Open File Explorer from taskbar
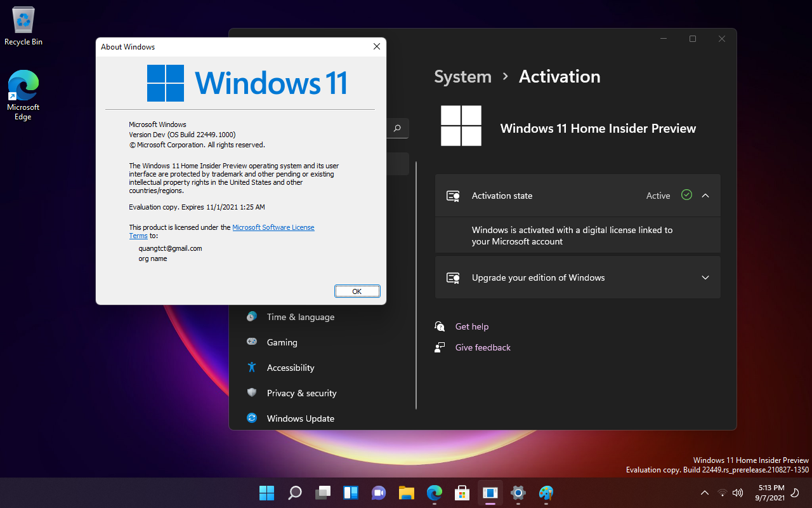The image size is (812, 508). (407, 493)
